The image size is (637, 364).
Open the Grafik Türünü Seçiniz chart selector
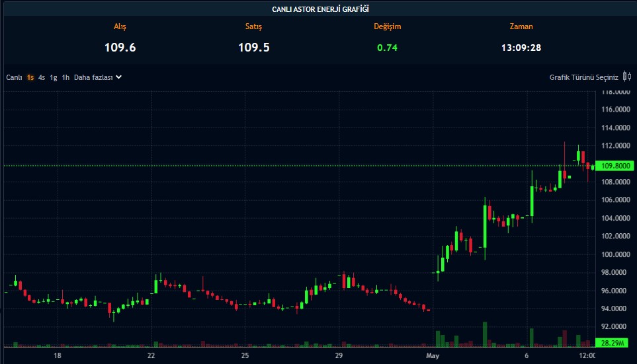(583, 77)
